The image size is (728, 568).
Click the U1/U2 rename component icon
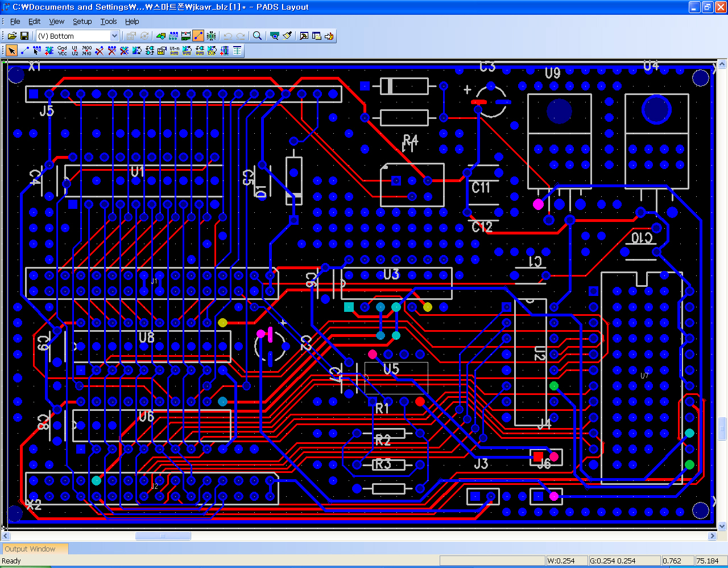click(x=75, y=51)
